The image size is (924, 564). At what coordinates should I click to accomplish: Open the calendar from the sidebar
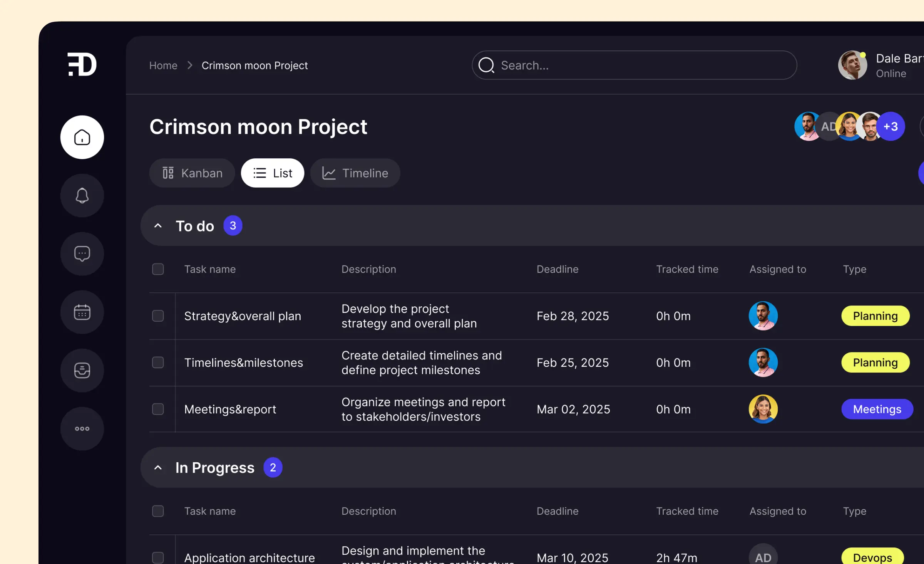[82, 312]
